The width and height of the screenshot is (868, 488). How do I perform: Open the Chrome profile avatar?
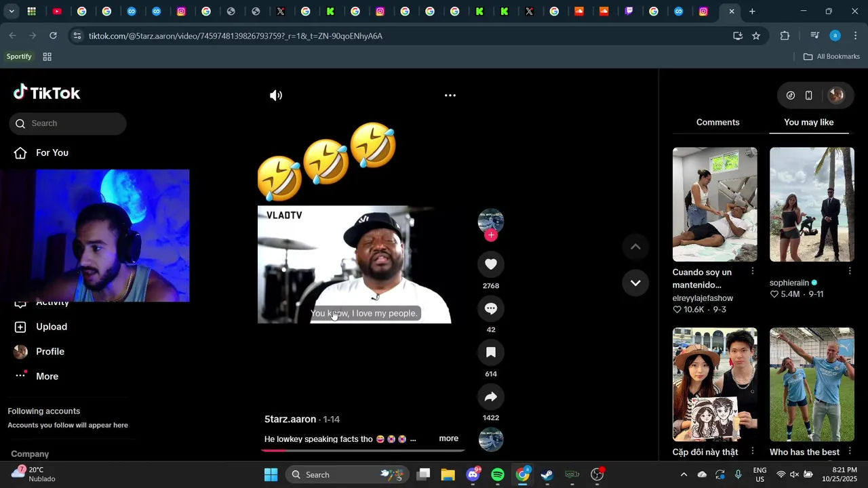pos(835,36)
